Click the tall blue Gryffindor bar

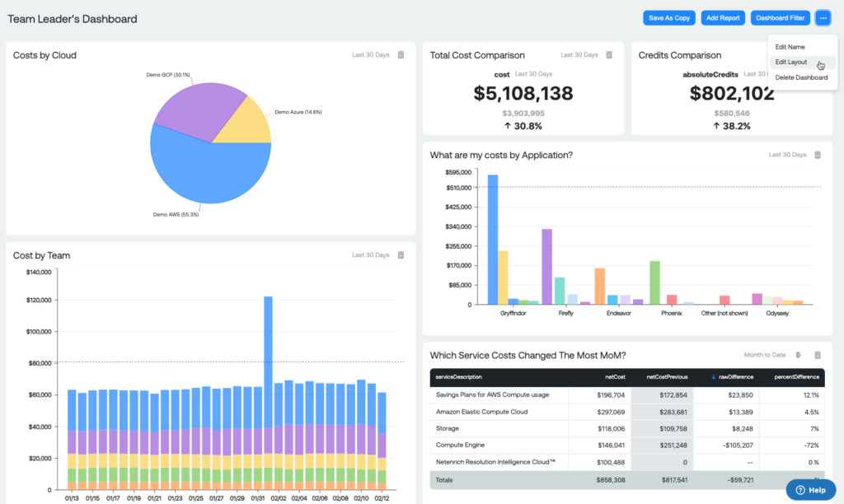(x=493, y=240)
